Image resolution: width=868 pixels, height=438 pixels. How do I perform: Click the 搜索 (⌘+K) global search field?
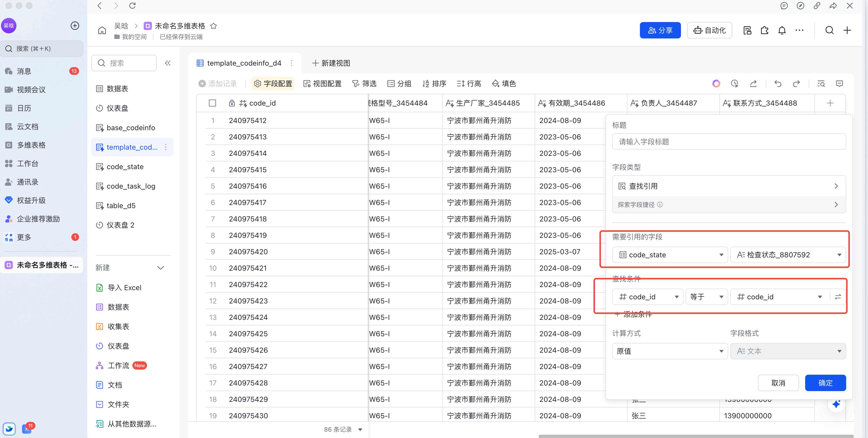[x=42, y=48]
